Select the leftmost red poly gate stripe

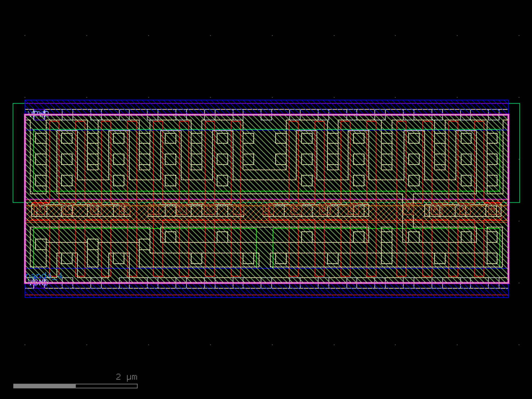(54, 160)
